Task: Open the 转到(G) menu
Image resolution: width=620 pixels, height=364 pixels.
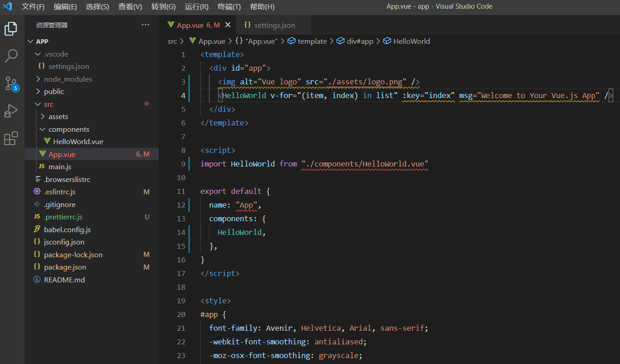Action: (x=163, y=6)
